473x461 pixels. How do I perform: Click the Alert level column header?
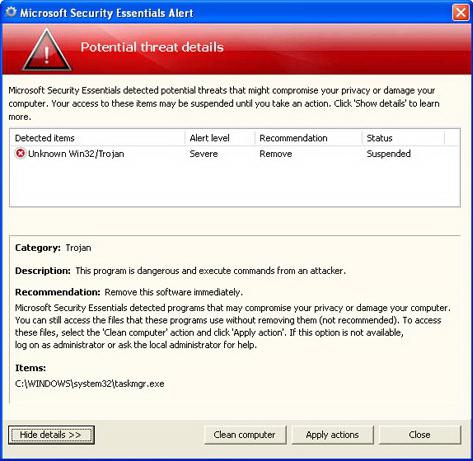pos(220,138)
